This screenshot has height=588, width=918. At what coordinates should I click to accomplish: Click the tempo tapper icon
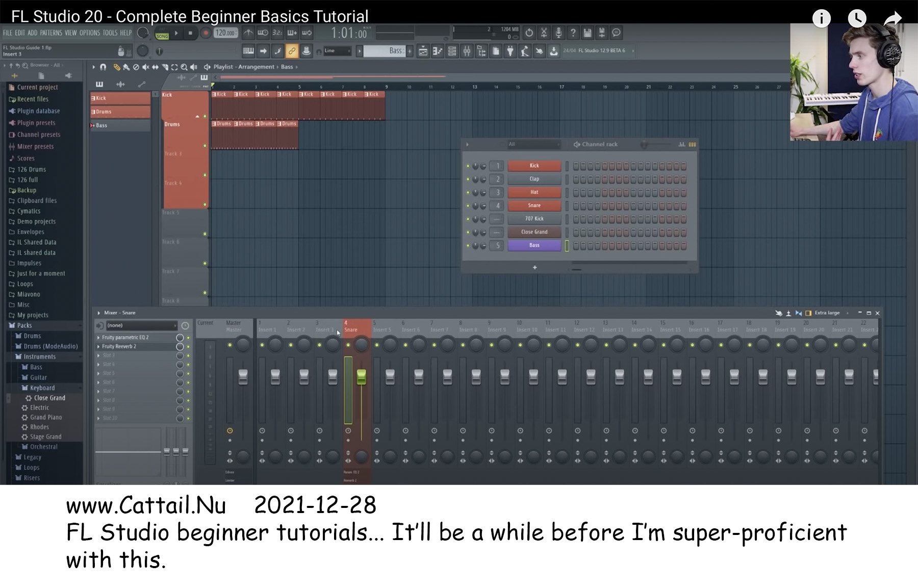point(525,51)
